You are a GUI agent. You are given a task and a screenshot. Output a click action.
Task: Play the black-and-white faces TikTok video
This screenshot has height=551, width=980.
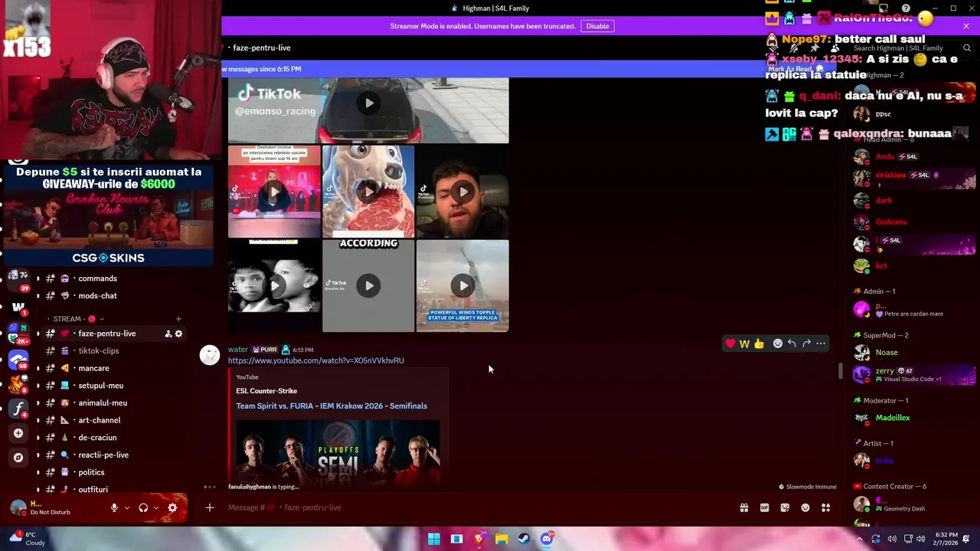pyautogui.click(x=274, y=285)
